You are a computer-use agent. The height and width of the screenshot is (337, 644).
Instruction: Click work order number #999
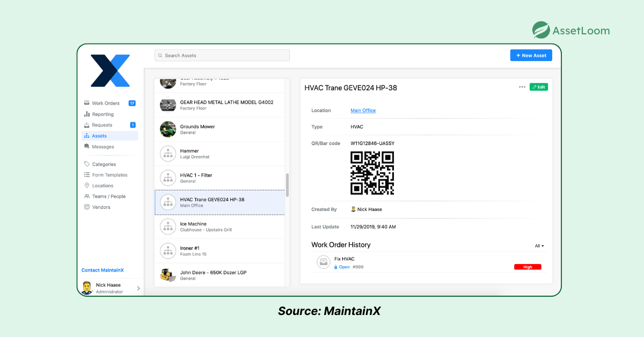click(358, 267)
